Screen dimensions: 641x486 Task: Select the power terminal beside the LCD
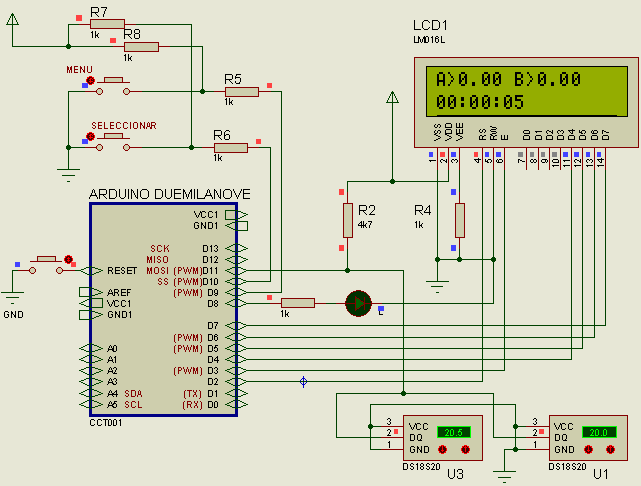(x=392, y=97)
